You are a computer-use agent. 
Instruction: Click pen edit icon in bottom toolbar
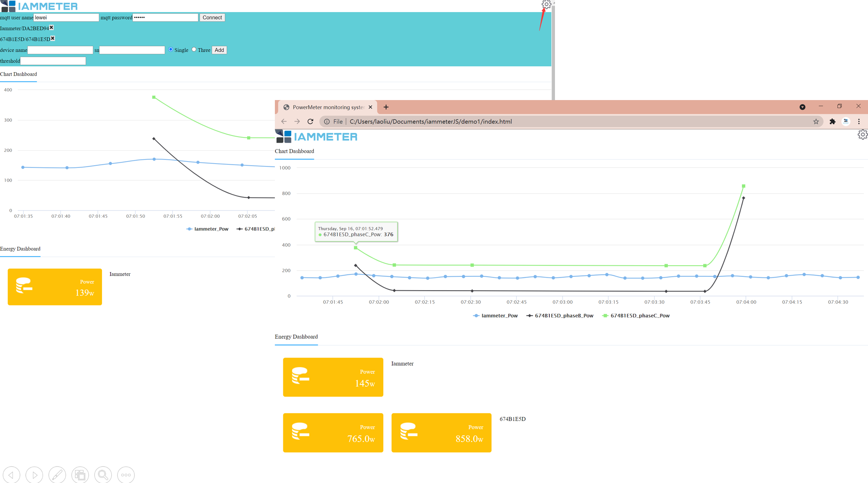[57, 475]
